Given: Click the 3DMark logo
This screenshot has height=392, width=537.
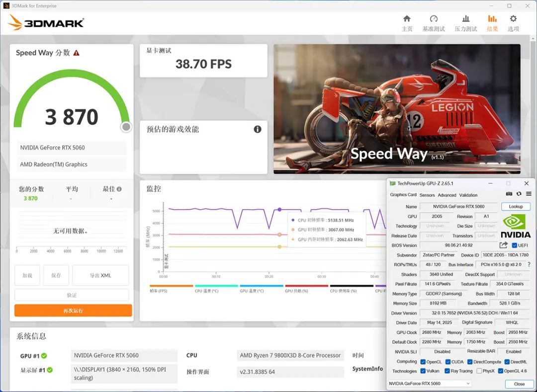Looking at the screenshot, I should tap(46, 22).
